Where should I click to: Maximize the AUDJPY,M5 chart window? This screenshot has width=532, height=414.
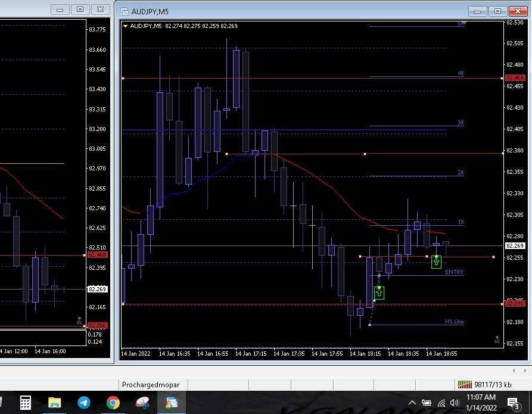pos(498,11)
